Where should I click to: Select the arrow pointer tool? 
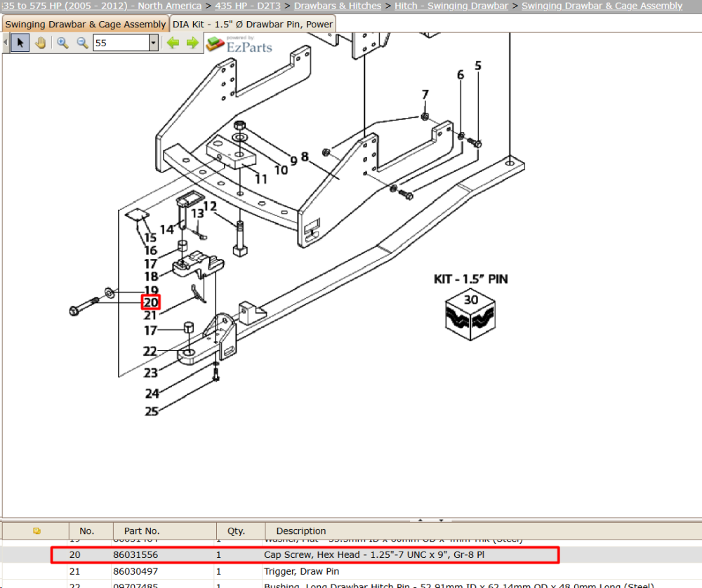pos(20,43)
